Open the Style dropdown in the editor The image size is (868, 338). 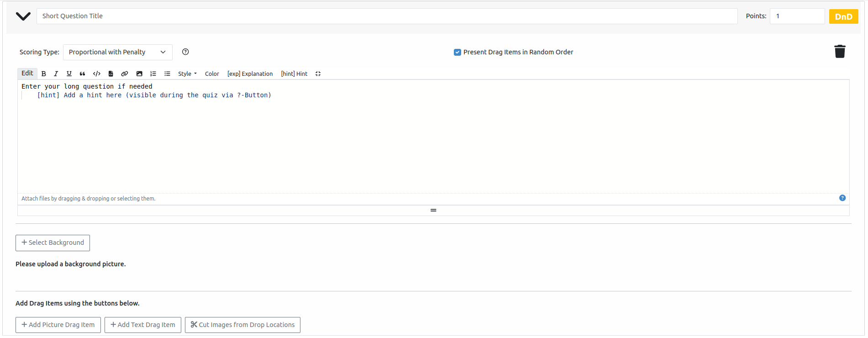pos(187,74)
